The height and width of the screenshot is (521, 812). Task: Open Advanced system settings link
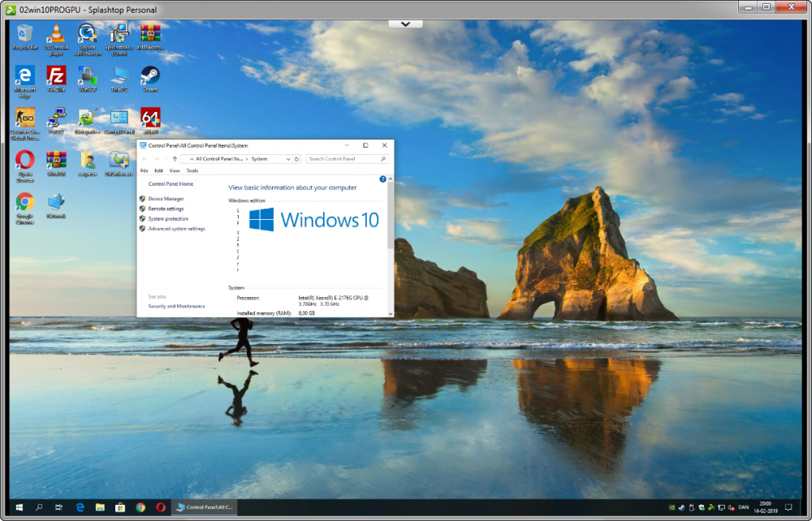(x=176, y=229)
